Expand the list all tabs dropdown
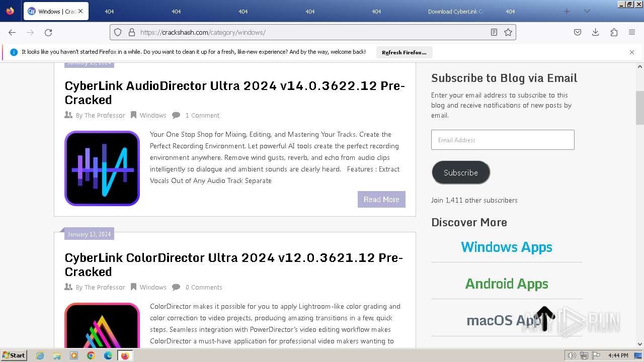The image size is (644, 362). (587, 11)
